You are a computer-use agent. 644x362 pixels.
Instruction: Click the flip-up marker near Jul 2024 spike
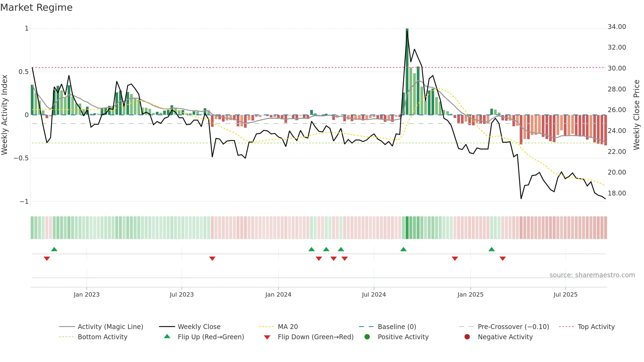tap(403, 249)
